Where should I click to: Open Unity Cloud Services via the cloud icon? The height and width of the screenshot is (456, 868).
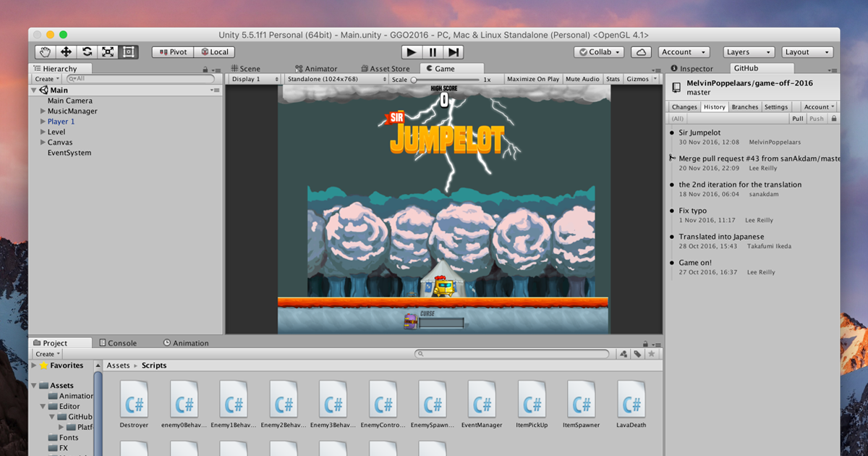(641, 51)
